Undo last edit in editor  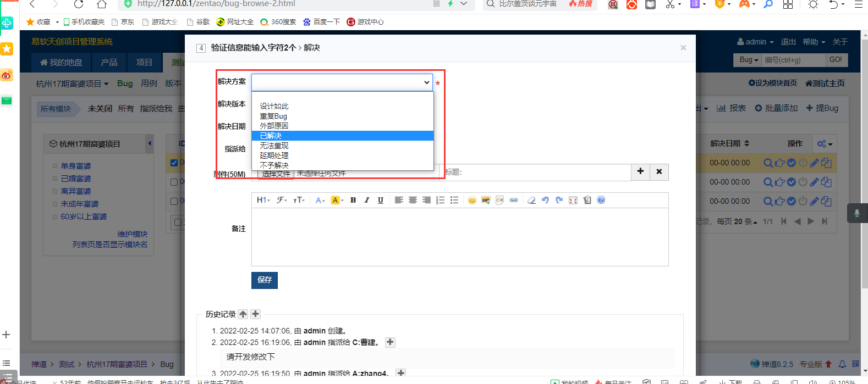pyautogui.click(x=545, y=200)
